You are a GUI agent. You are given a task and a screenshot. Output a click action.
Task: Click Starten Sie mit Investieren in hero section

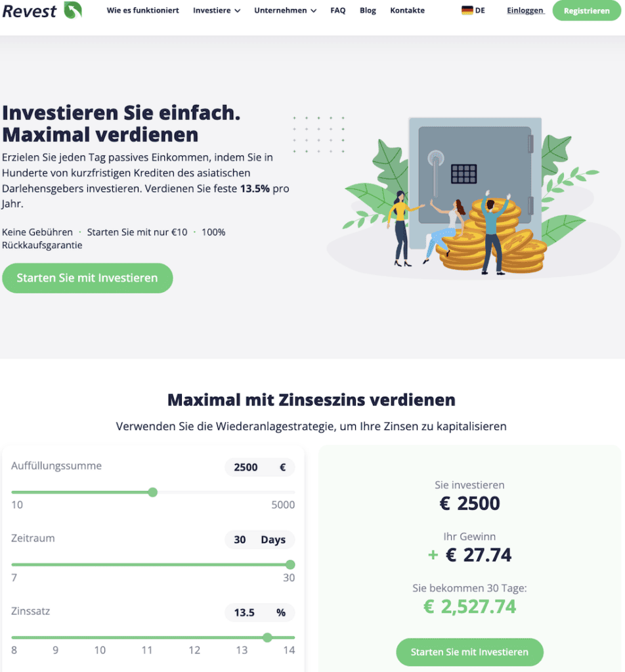87,278
